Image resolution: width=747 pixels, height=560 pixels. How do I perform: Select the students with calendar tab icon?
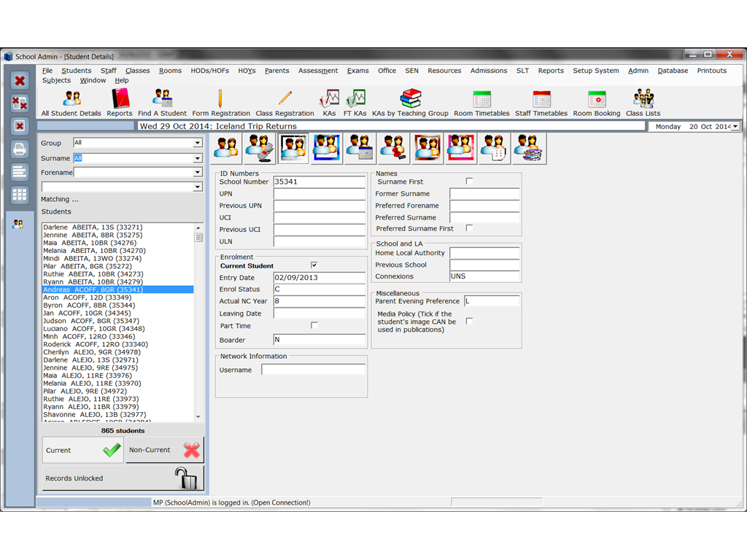(x=360, y=149)
